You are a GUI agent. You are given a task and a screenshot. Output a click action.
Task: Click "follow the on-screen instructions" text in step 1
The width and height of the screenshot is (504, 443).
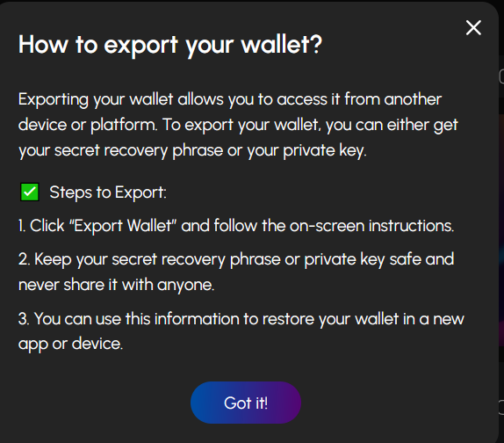click(334, 226)
